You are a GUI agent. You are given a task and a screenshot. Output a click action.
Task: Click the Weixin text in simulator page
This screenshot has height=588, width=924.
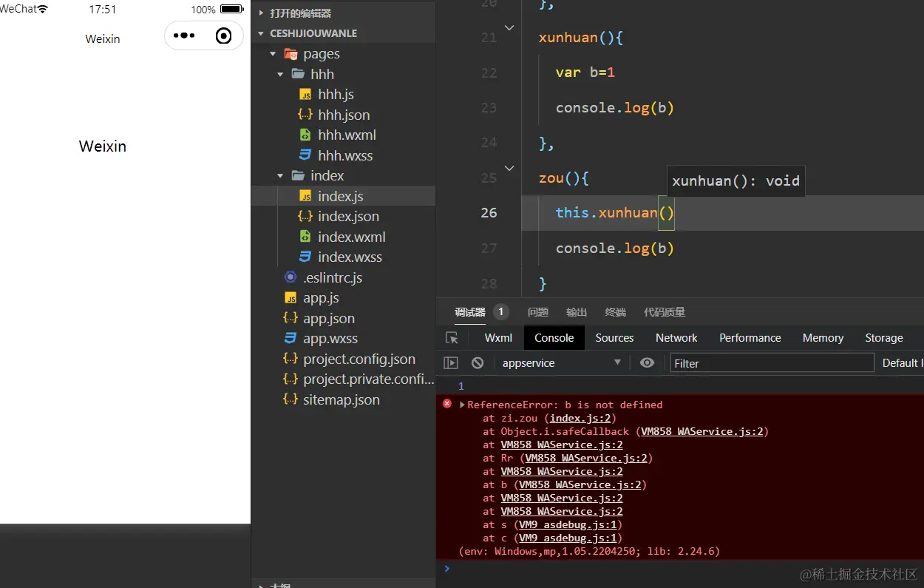click(103, 146)
